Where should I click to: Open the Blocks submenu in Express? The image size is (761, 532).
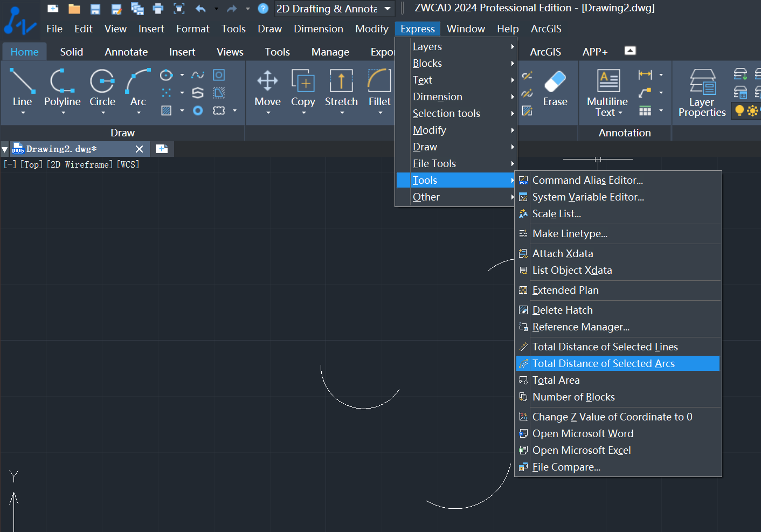point(456,64)
